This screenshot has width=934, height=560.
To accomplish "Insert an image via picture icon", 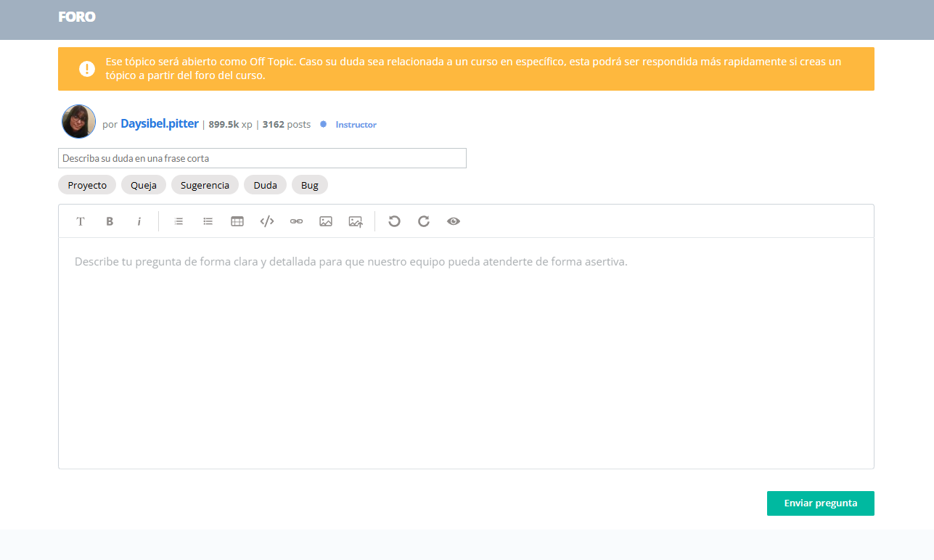I will 326,221.
